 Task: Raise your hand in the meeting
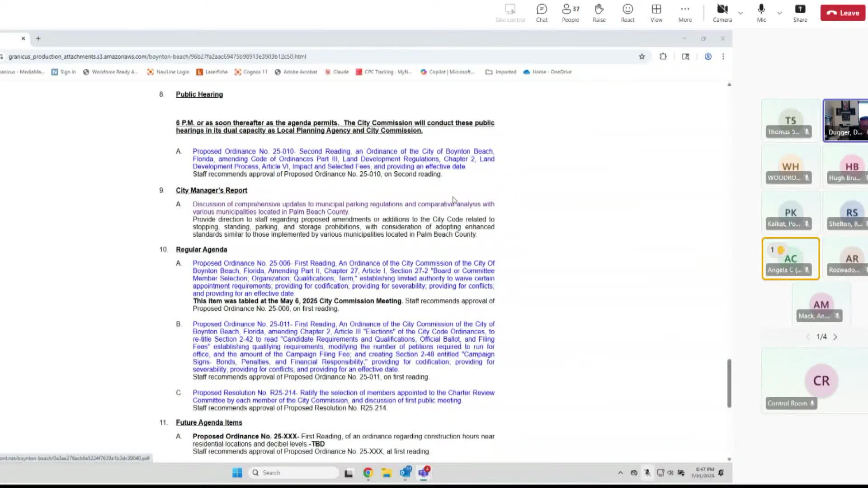tap(599, 13)
